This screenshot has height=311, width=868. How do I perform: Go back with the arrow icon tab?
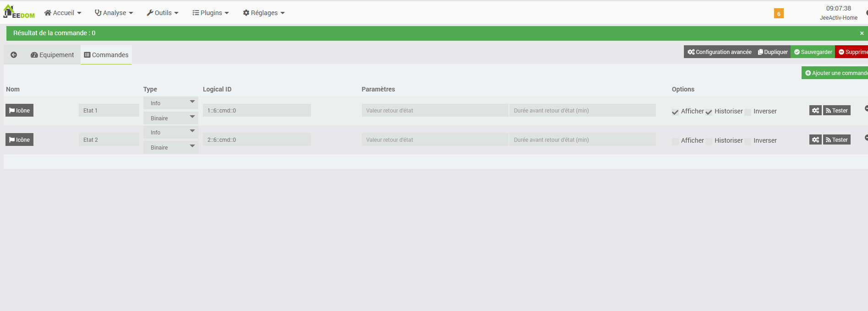click(x=14, y=55)
